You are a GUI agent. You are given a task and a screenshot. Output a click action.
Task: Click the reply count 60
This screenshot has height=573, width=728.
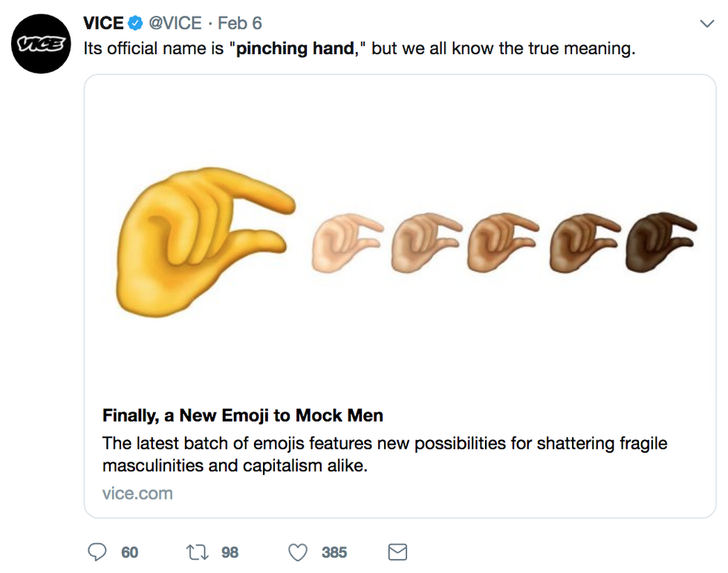click(x=129, y=552)
